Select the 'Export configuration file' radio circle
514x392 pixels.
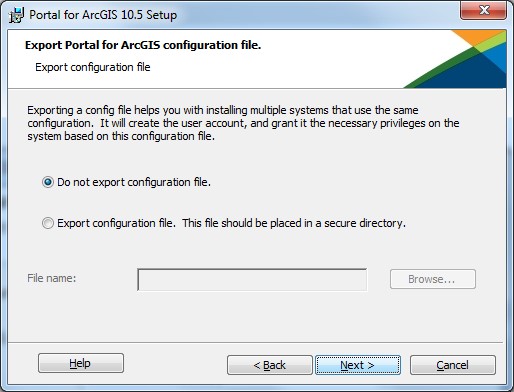click(x=48, y=223)
